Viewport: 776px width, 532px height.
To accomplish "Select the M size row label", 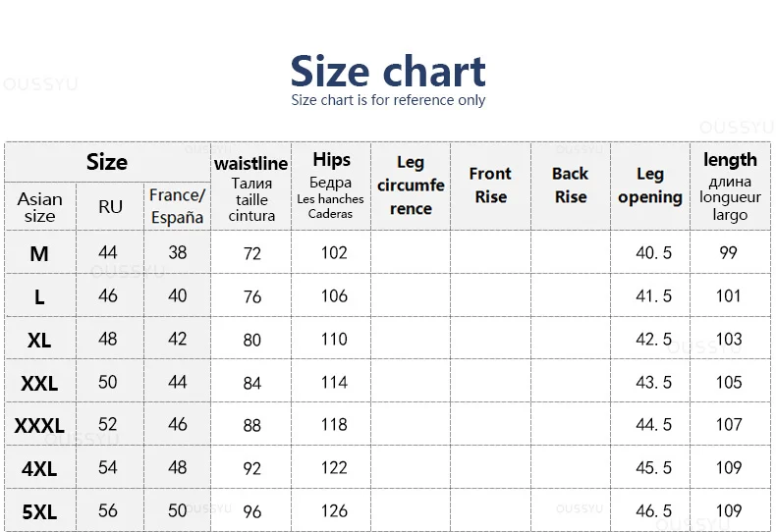I will pos(39,253).
